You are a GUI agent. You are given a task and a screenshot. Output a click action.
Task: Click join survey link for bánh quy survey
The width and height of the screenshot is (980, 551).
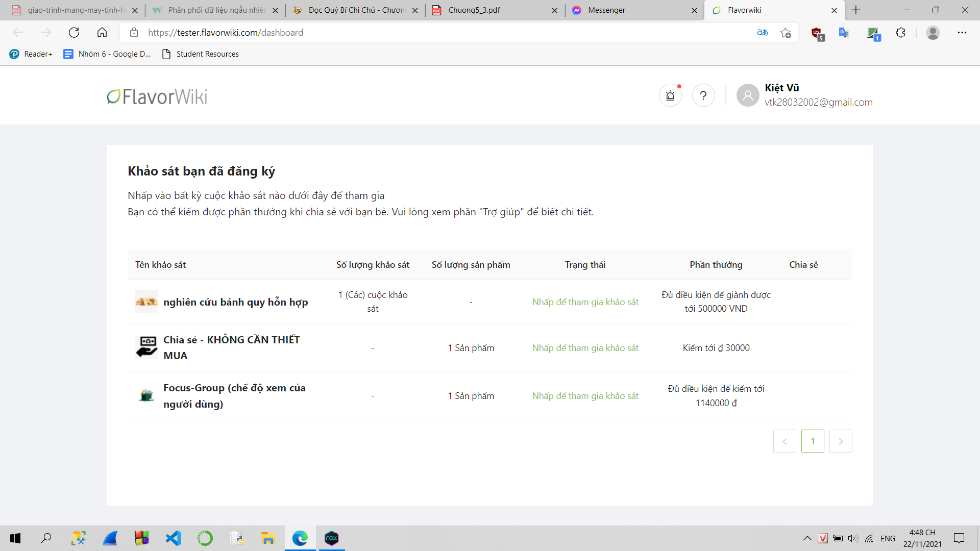585,302
